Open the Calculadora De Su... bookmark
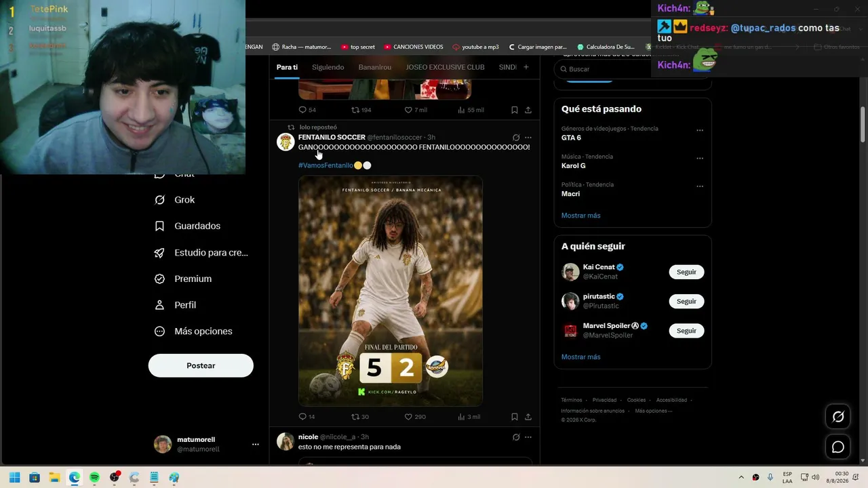The width and height of the screenshot is (868, 488). coord(605,47)
